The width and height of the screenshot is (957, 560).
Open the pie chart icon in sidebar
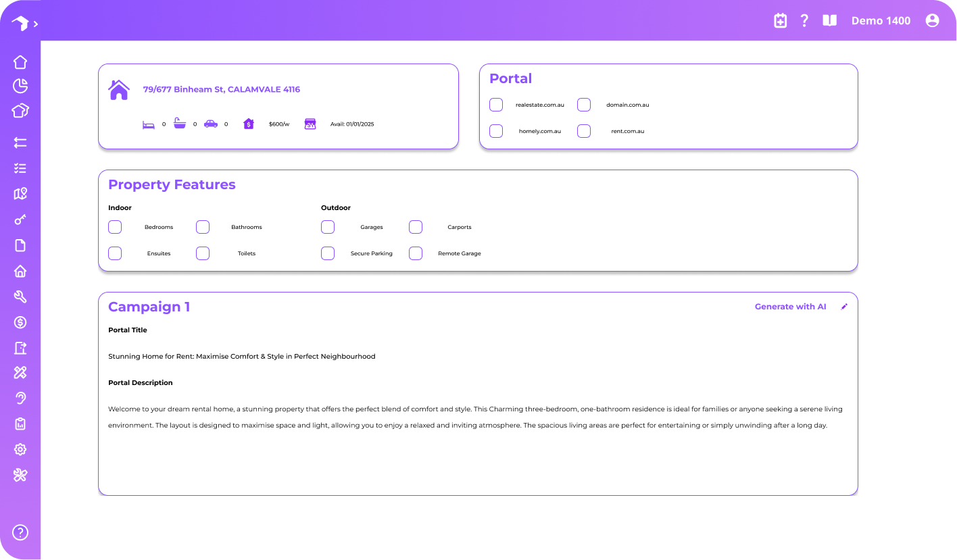pos(20,86)
